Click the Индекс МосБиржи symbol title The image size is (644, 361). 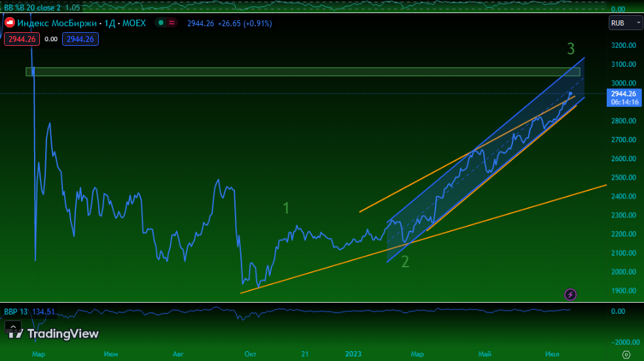(57, 23)
